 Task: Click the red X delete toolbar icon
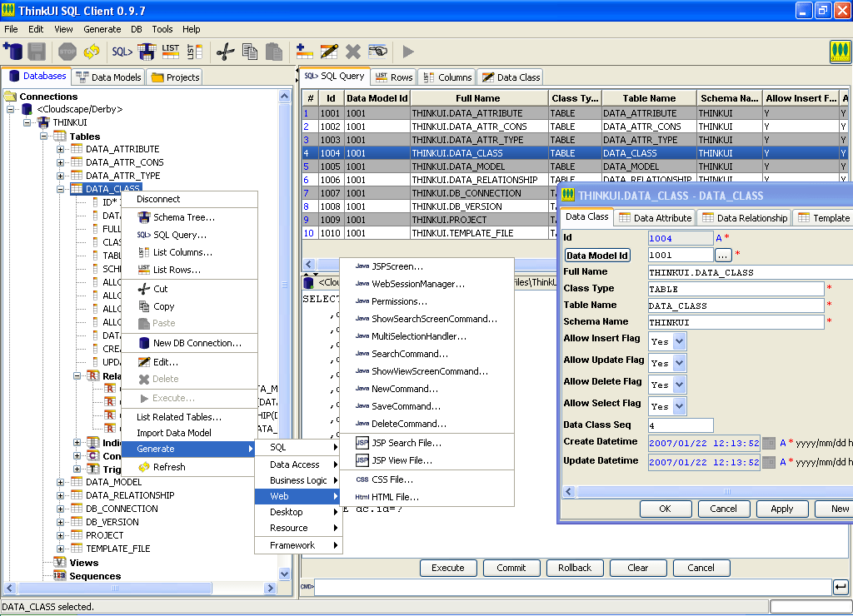tap(353, 52)
